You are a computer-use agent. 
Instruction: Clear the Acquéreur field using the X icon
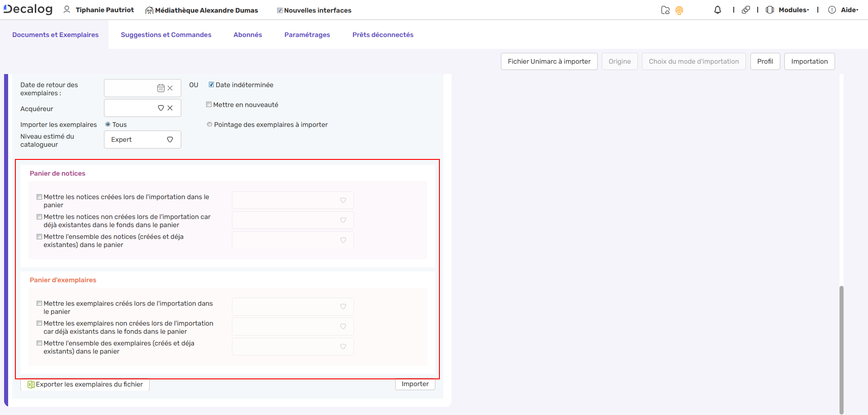pyautogui.click(x=170, y=108)
